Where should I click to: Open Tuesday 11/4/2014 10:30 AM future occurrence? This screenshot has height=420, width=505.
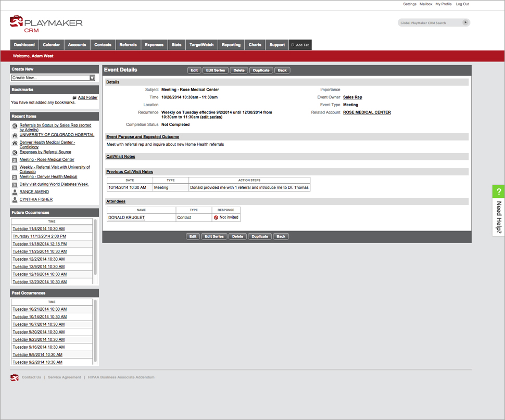[39, 229]
